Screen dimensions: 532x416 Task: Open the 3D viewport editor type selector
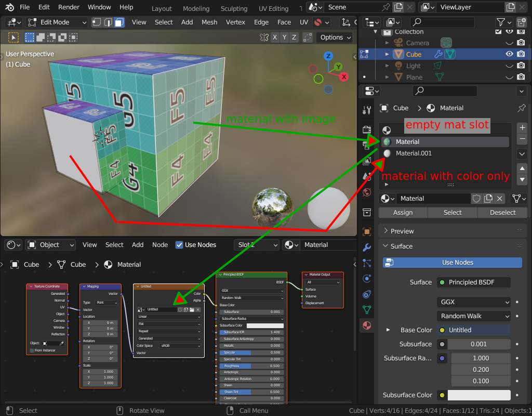(14, 22)
